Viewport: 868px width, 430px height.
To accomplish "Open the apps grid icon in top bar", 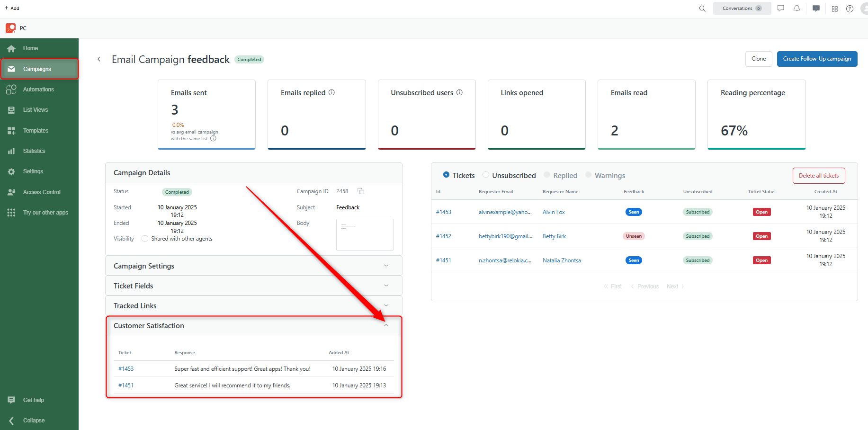I will [835, 9].
